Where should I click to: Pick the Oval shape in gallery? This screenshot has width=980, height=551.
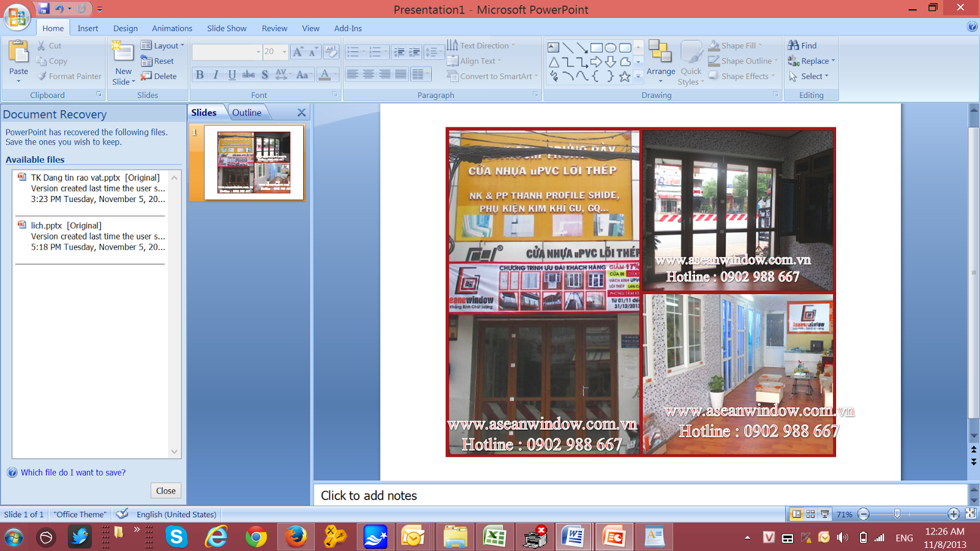click(x=611, y=47)
